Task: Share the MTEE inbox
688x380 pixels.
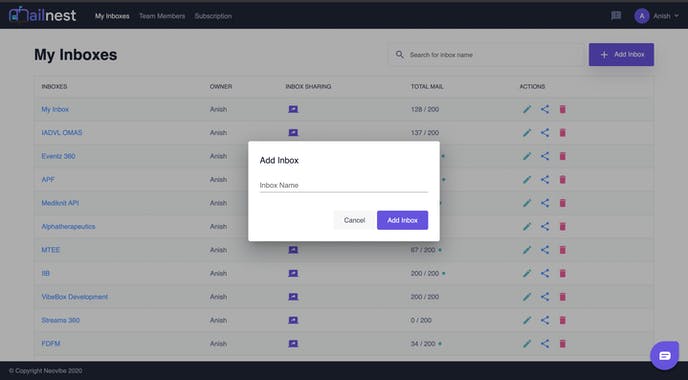Action: tap(545, 250)
